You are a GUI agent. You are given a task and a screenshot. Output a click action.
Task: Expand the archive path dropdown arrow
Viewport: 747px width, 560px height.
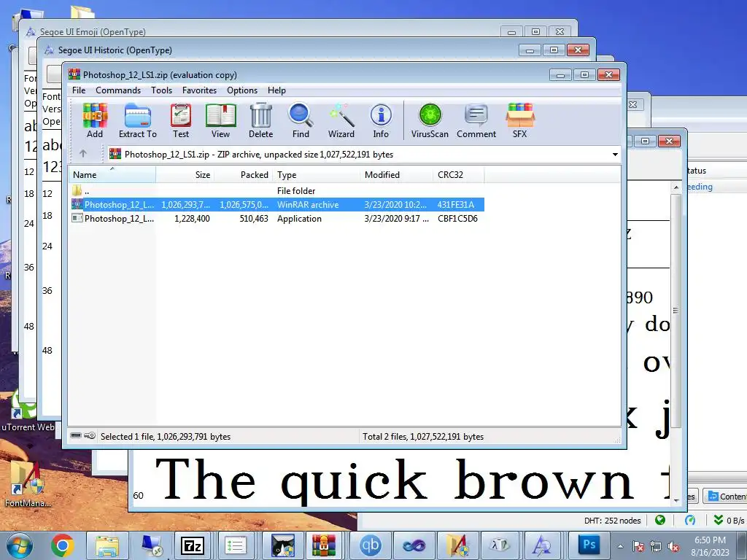615,155
